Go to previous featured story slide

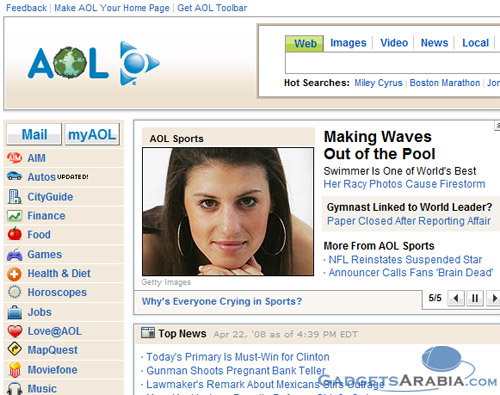click(456, 298)
